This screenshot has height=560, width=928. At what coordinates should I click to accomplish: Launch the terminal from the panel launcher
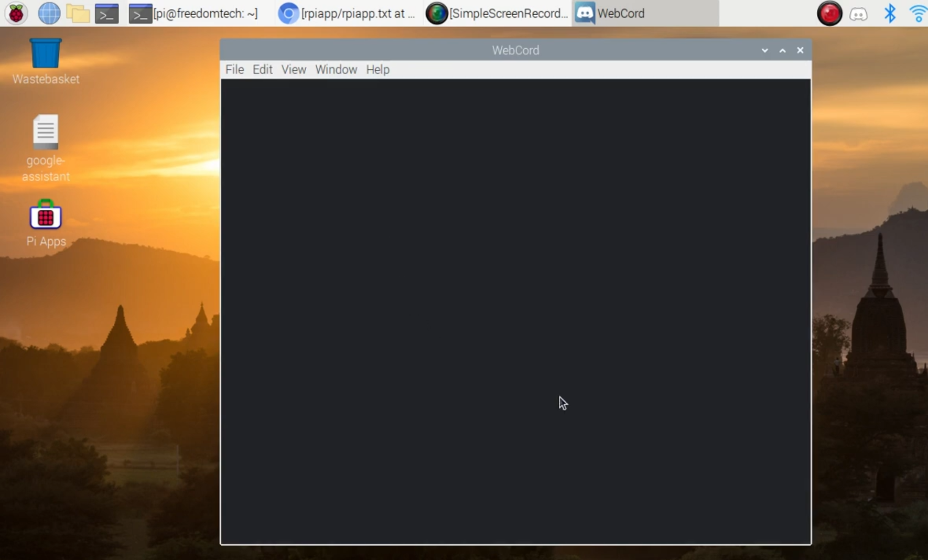click(x=106, y=13)
